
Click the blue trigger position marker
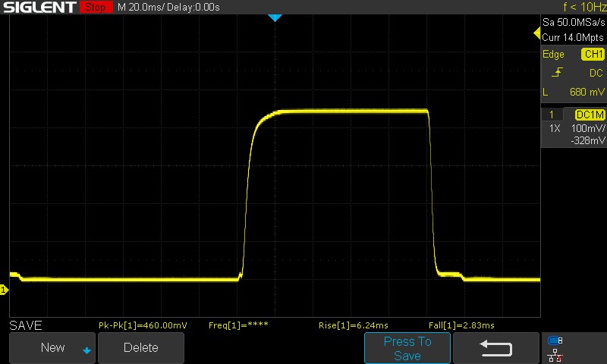point(275,17)
